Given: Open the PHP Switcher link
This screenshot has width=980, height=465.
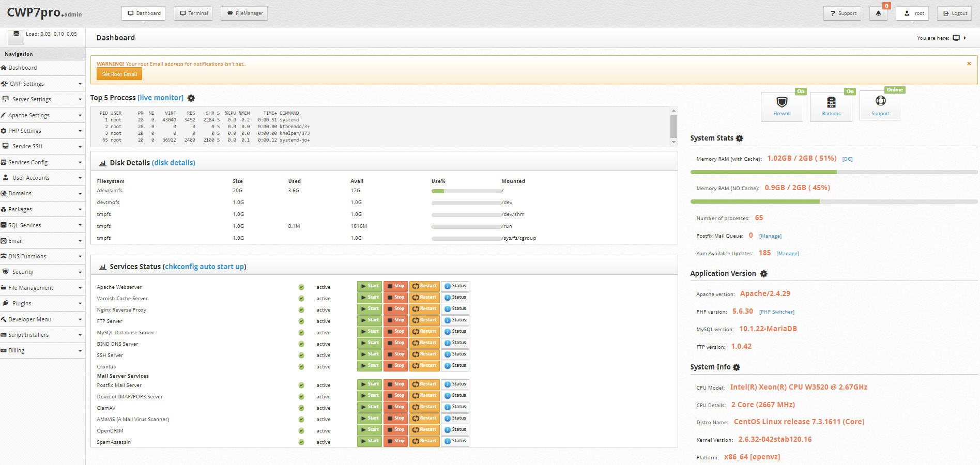Looking at the screenshot, I should [776, 312].
